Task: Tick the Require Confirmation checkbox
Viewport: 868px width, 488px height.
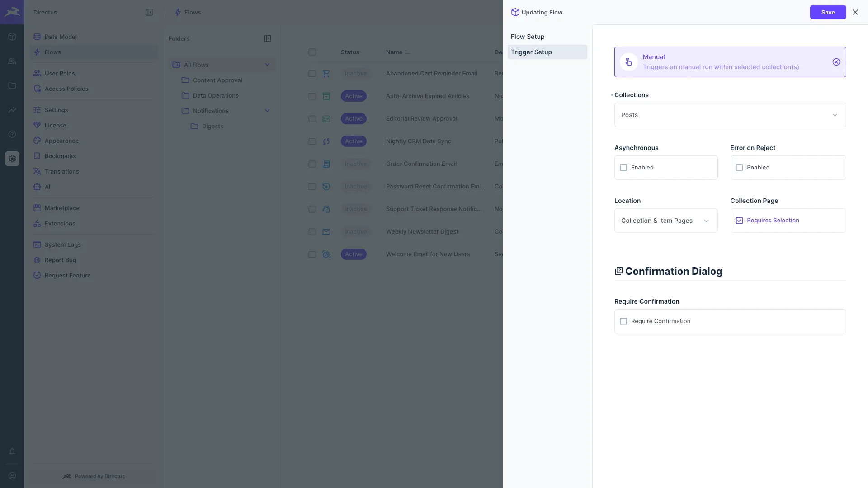Action: click(623, 321)
